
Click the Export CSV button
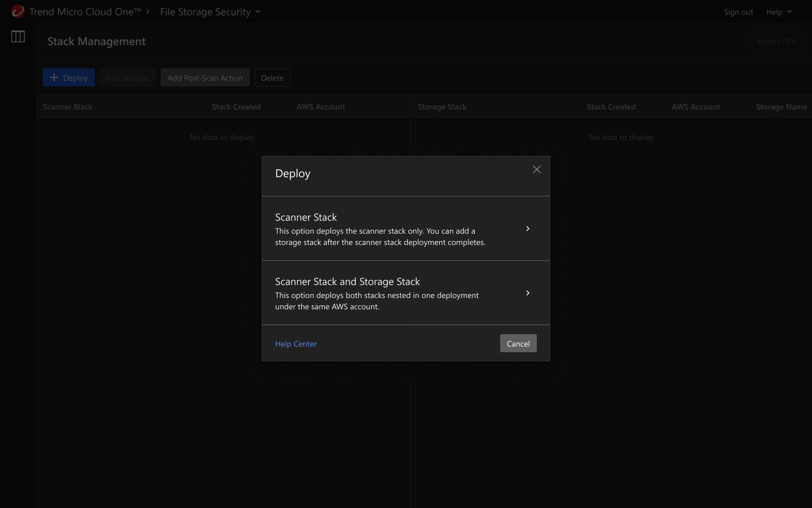point(776,41)
